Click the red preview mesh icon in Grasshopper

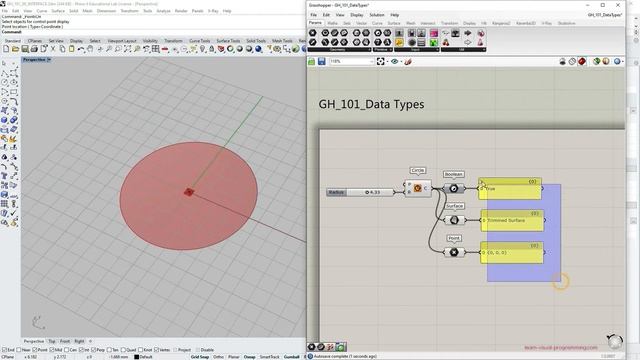point(582,61)
